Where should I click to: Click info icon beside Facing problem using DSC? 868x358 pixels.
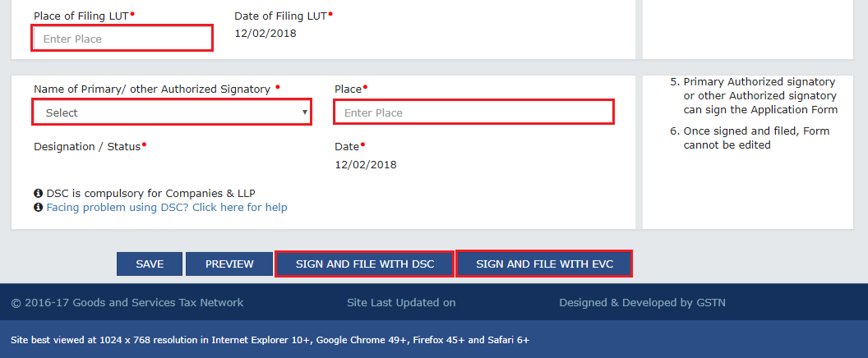39,208
